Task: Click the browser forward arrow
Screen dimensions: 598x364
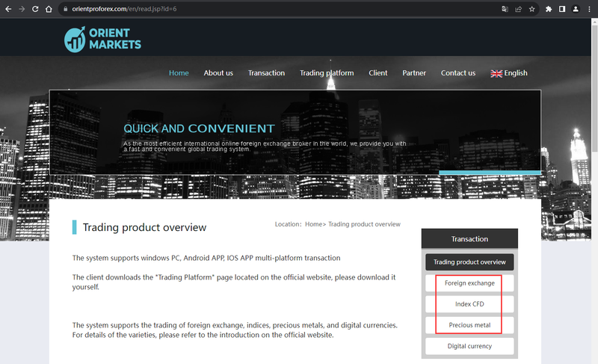Action: pyautogui.click(x=22, y=9)
